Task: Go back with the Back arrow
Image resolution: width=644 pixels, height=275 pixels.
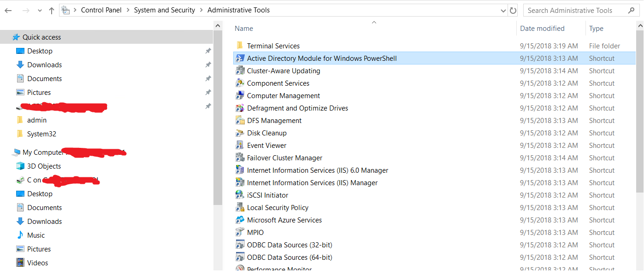Action: 8,10
